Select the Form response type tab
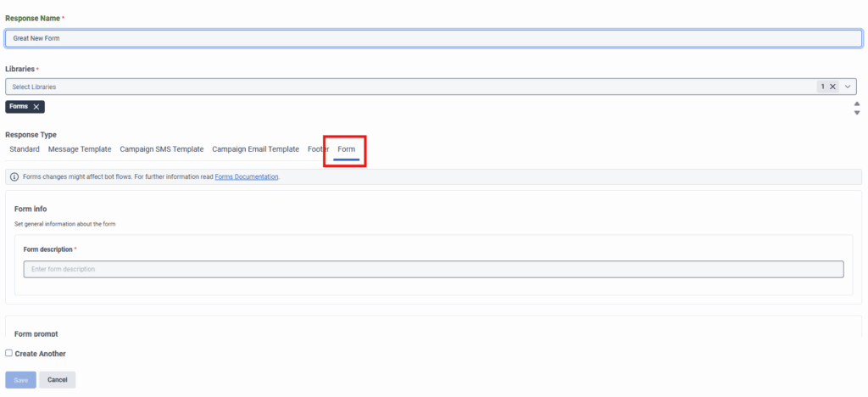 [346, 149]
